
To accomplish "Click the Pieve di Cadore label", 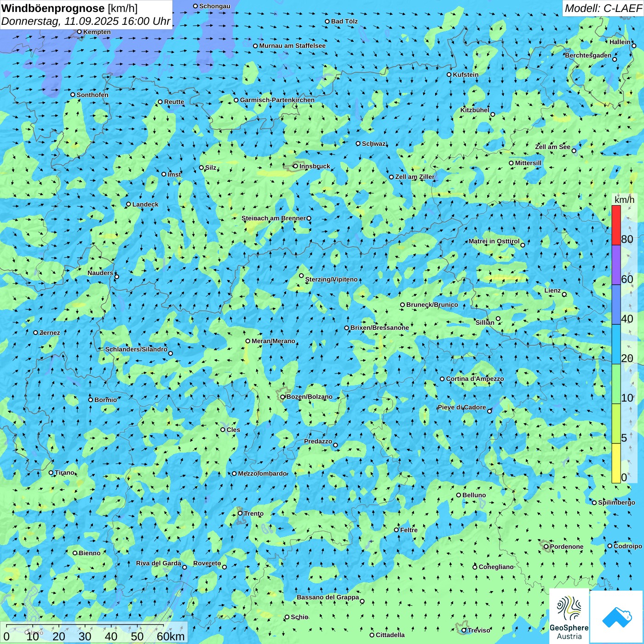I will 462,407.
